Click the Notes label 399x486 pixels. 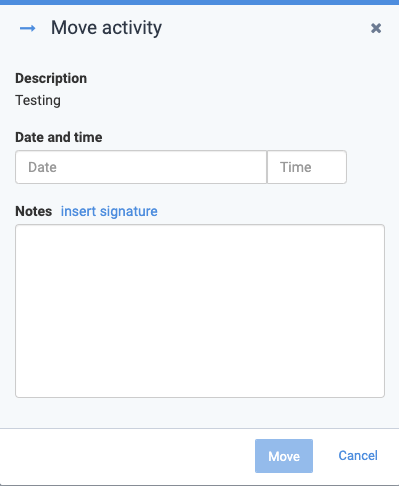click(x=34, y=211)
